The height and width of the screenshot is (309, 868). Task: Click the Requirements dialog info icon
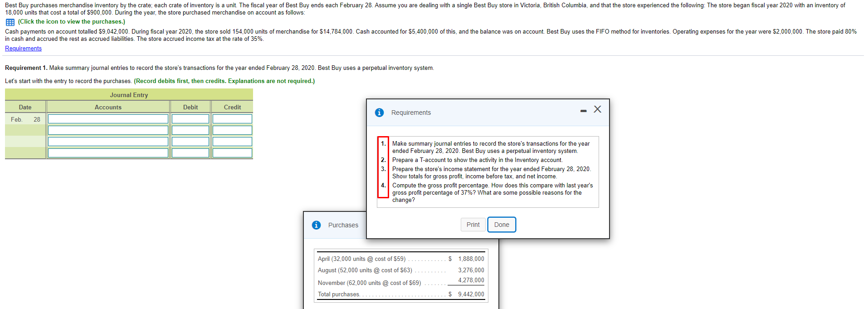pyautogui.click(x=380, y=113)
